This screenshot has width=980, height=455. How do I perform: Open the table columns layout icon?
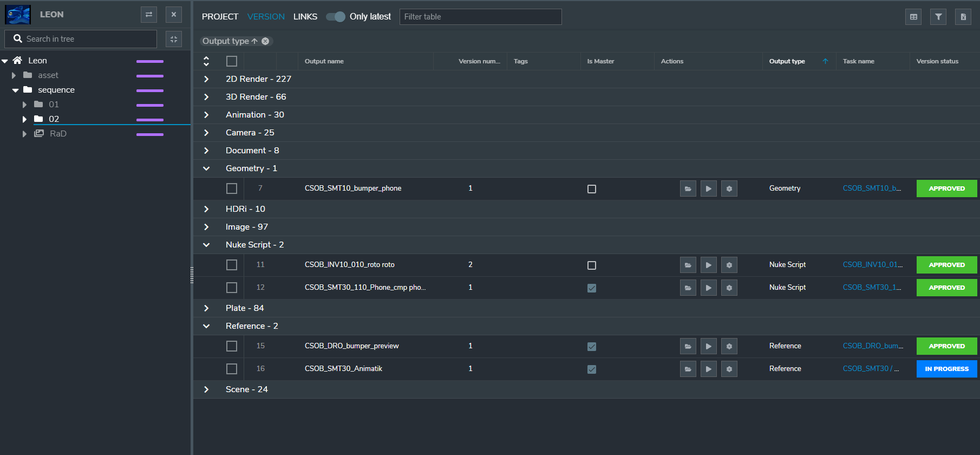pos(913,17)
